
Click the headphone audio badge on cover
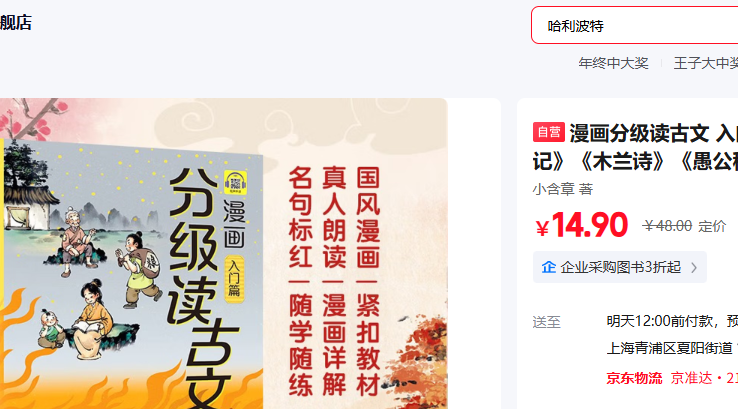pos(235,183)
